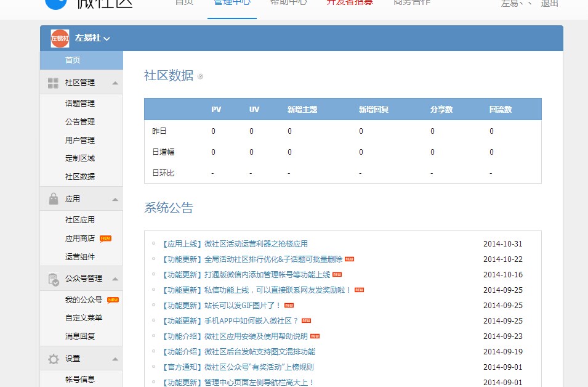The image size is (588, 387).
Task: Open the 有奖活动上榜规则 announcement
Action: coord(238,367)
